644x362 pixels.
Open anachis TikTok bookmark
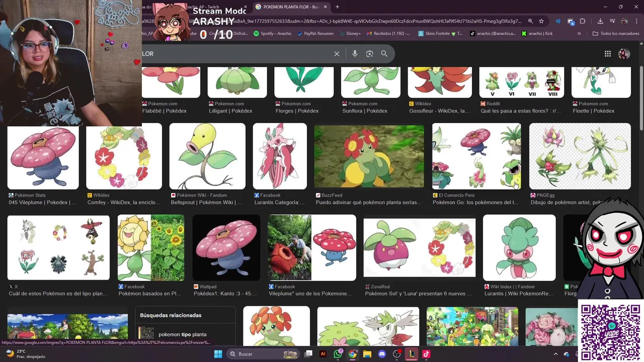493,34
